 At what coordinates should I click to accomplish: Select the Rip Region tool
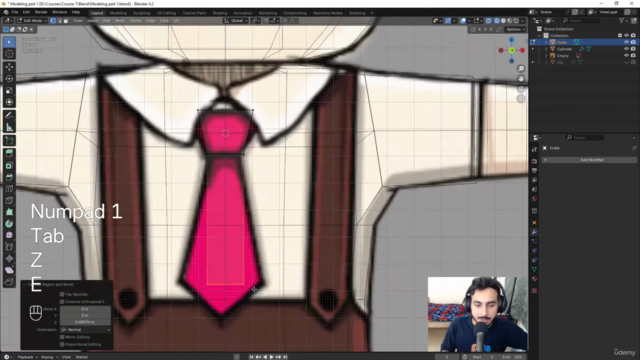(9, 282)
